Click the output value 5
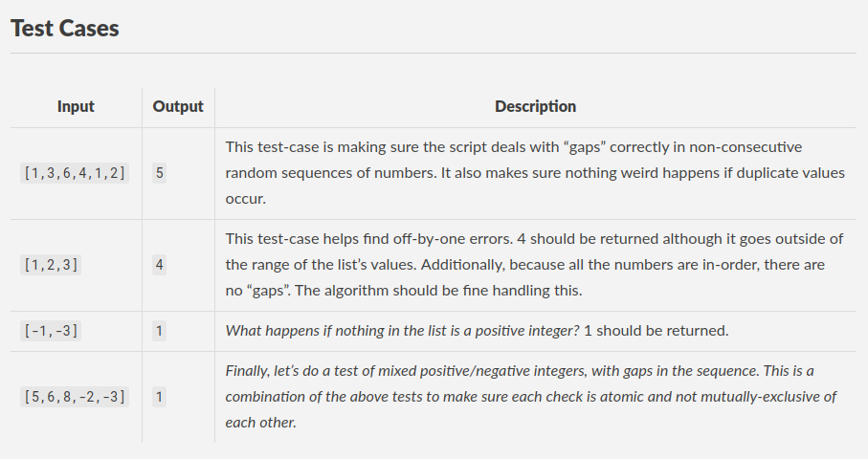The width and height of the screenshot is (868, 459). (159, 174)
